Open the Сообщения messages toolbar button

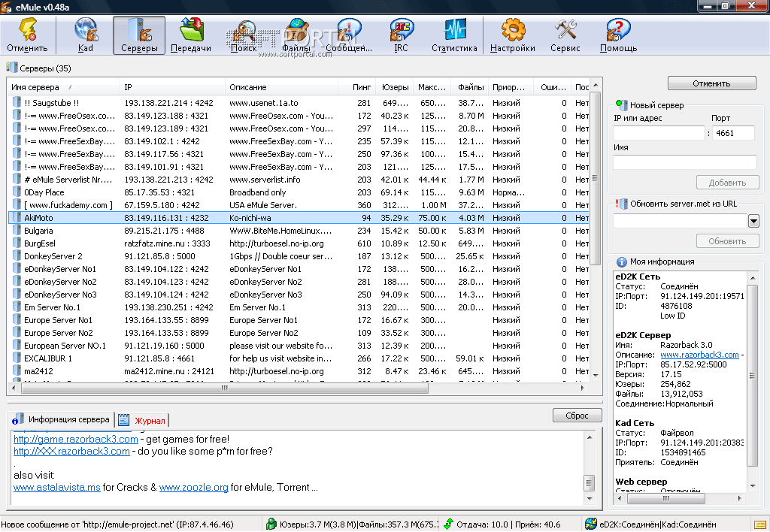coord(349,35)
